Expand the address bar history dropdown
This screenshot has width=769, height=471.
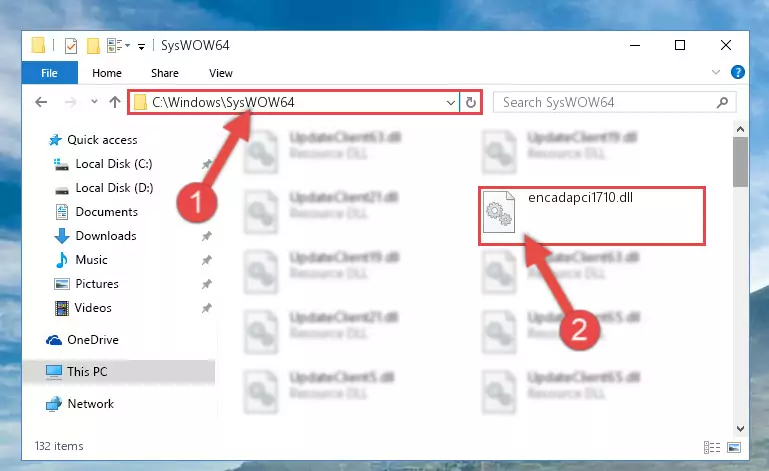click(x=450, y=103)
